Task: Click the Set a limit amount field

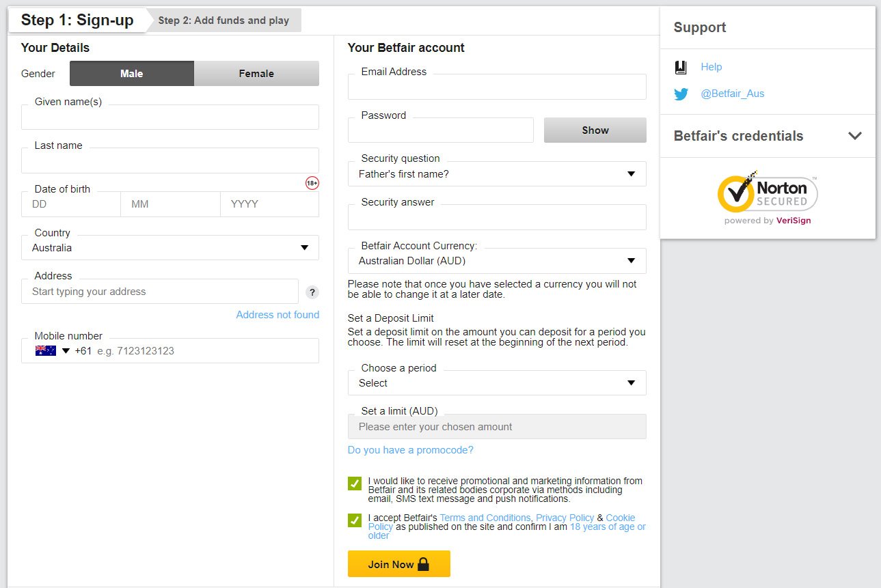Action: pos(497,426)
